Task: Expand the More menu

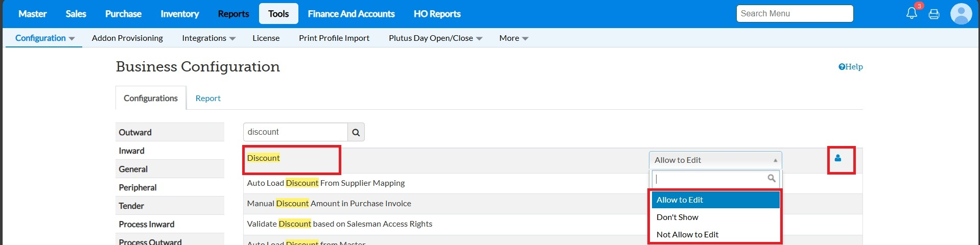Action: point(514,38)
